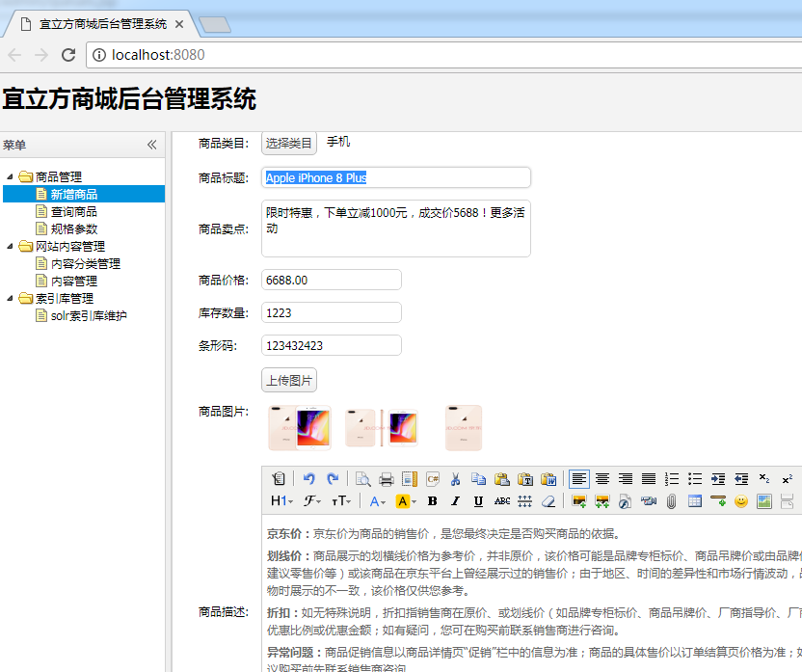
Task: Click the copy icon in editor toolbar
Action: click(x=479, y=478)
